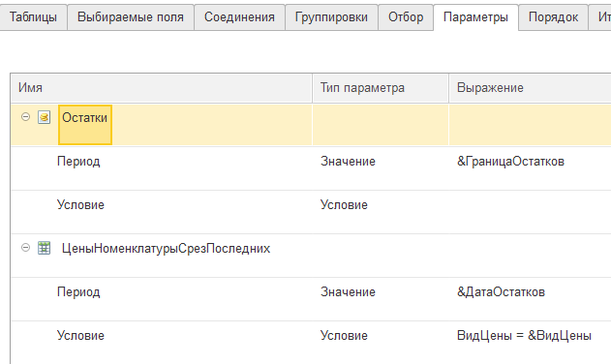
Task: Select the Условие row under Остатки
Action: coord(311,212)
